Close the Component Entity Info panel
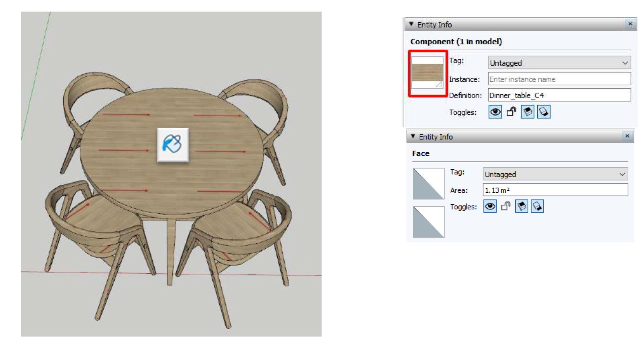 630,24
